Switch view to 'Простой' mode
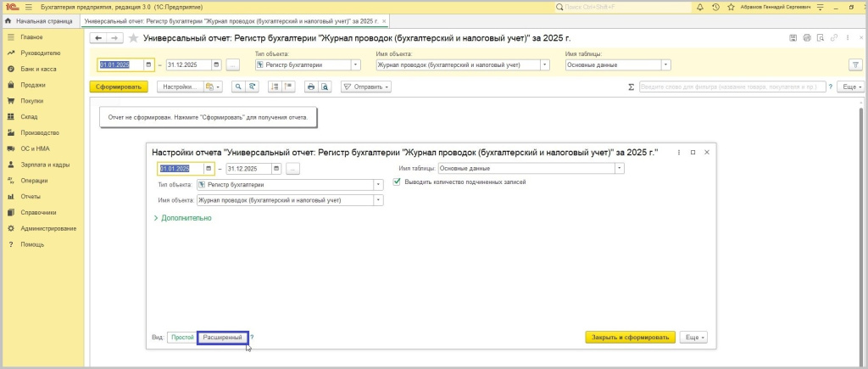This screenshot has height=369, width=868. pyautogui.click(x=181, y=338)
